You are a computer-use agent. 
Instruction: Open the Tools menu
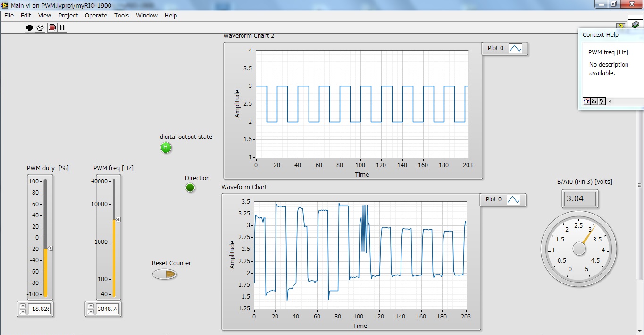pyautogui.click(x=121, y=15)
